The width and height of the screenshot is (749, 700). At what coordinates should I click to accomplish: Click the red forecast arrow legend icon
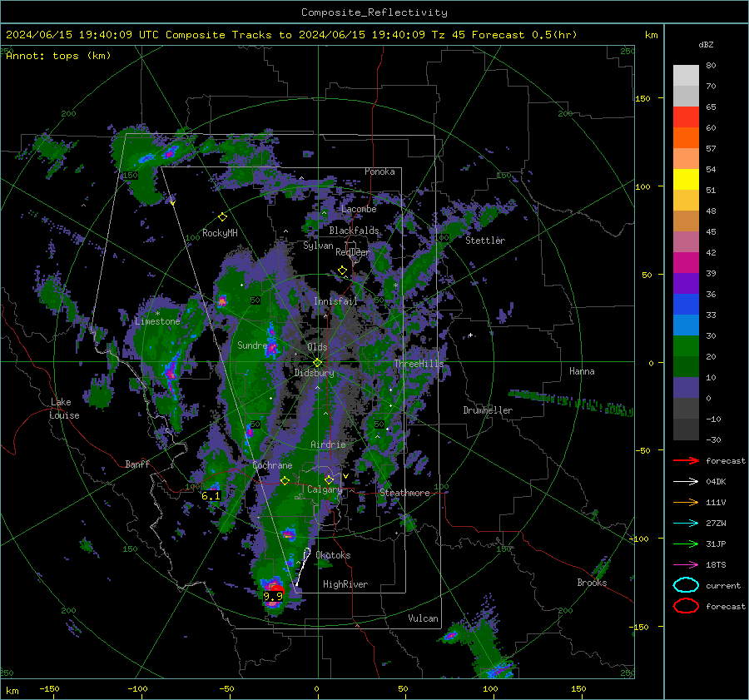686,460
